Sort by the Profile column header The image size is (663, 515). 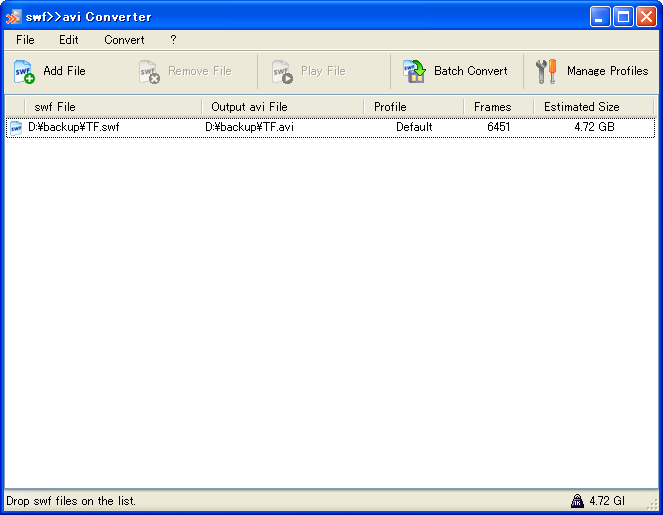coord(414,107)
